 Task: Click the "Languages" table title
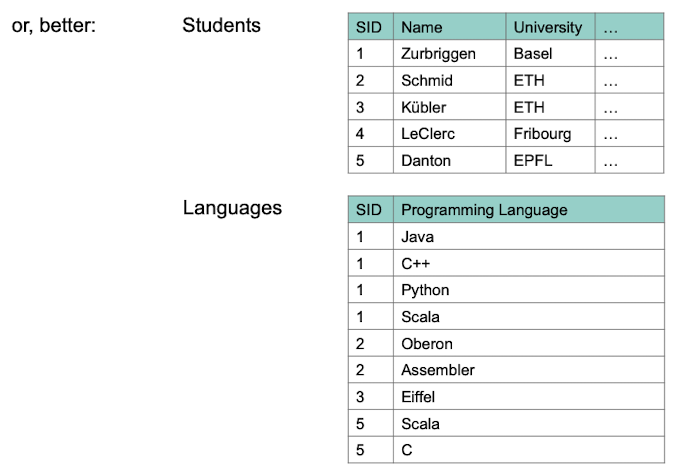(232, 208)
